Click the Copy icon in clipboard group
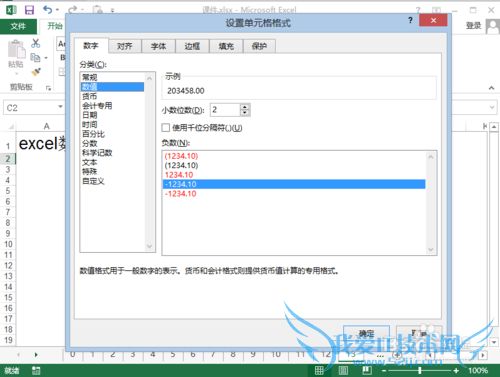The width and height of the screenshot is (500, 377). click(35, 58)
